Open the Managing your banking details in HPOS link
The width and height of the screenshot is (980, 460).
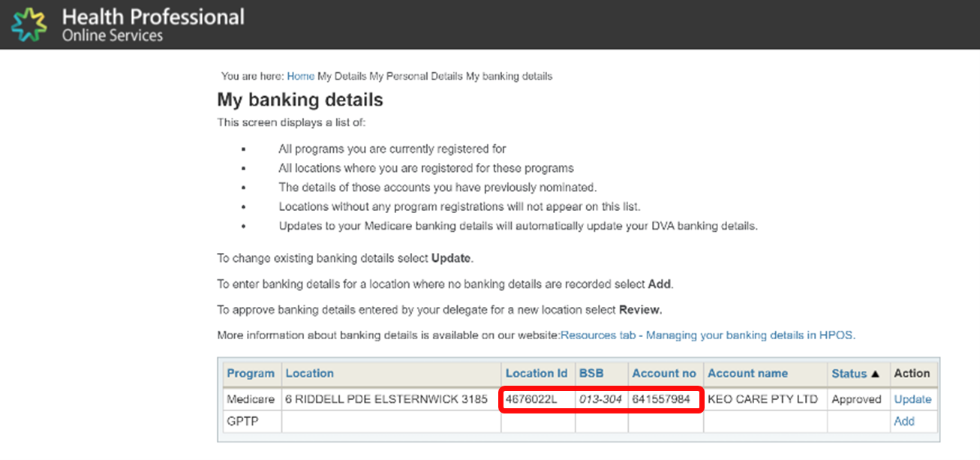(707, 335)
